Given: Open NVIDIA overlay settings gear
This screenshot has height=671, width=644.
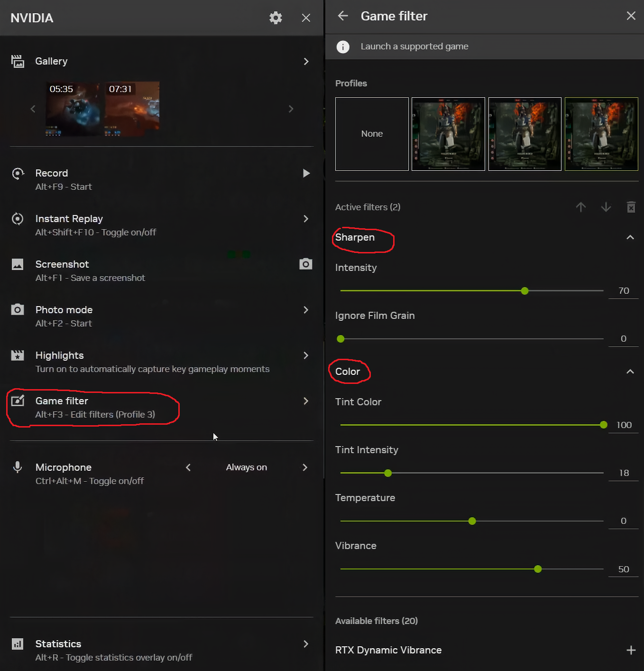Looking at the screenshot, I should (276, 18).
